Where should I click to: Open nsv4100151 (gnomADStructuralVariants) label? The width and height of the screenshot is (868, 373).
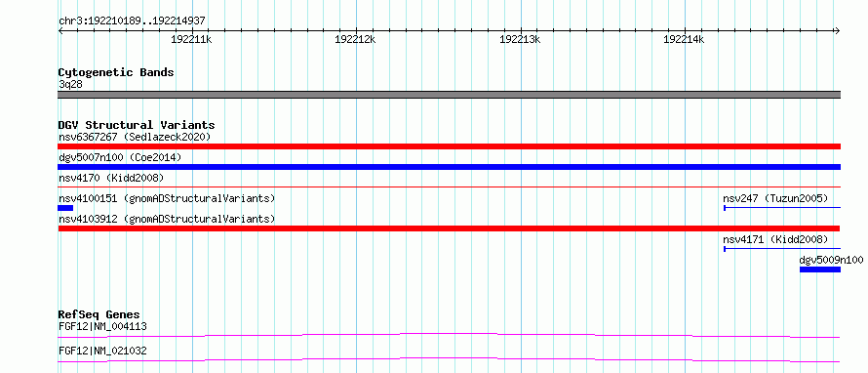[x=167, y=198]
